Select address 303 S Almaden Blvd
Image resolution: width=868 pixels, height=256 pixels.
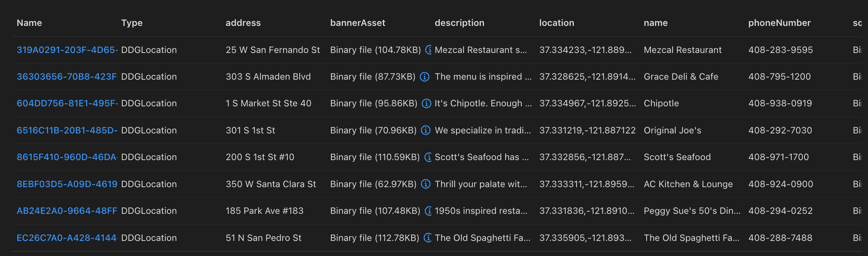(x=268, y=77)
